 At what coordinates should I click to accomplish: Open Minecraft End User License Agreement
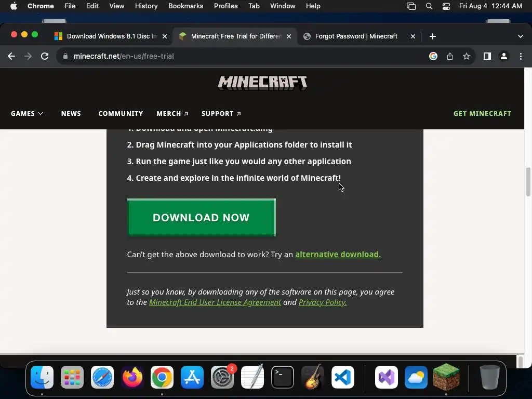pos(215,302)
